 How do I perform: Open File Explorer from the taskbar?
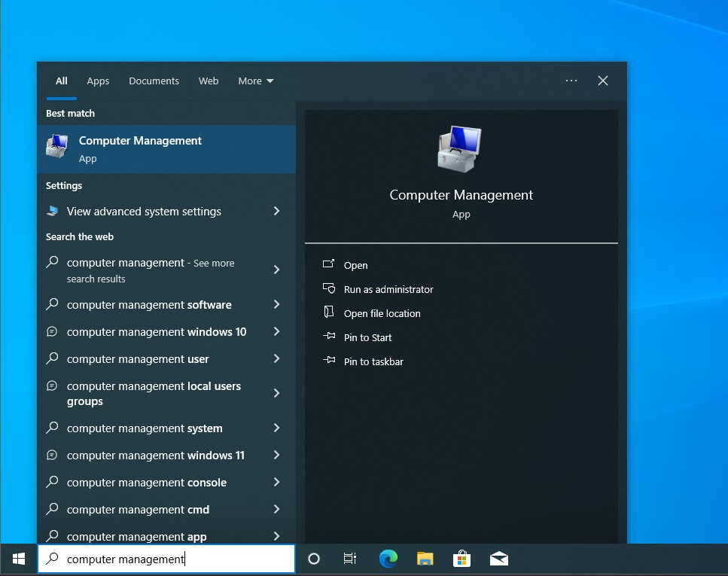(x=425, y=559)
